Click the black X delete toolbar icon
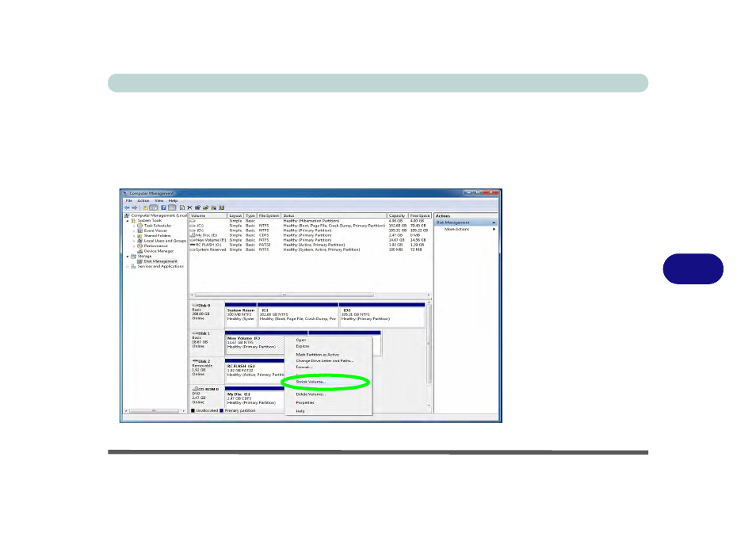Image resolution: width=756 pixels, height=533 pixels. [x=189, y=207]
